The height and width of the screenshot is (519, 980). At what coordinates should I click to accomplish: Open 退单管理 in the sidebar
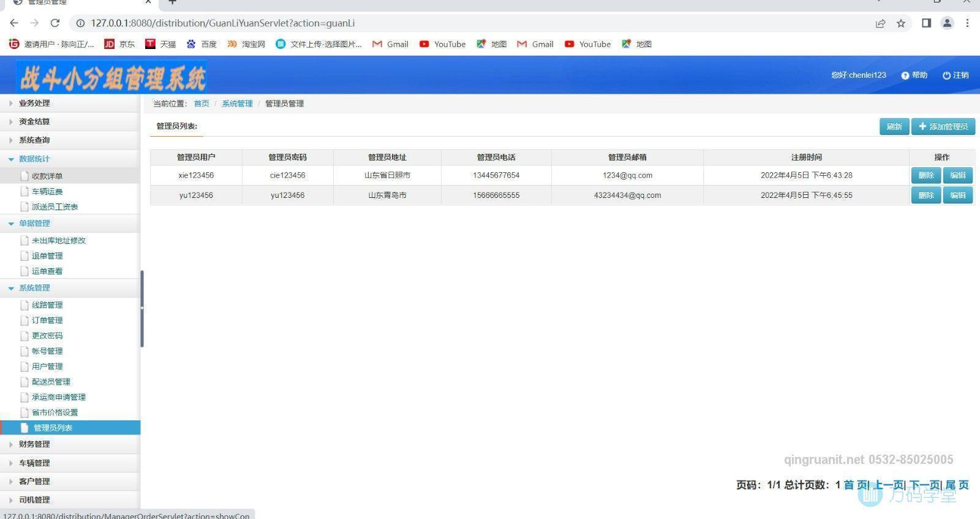(47, 256)
